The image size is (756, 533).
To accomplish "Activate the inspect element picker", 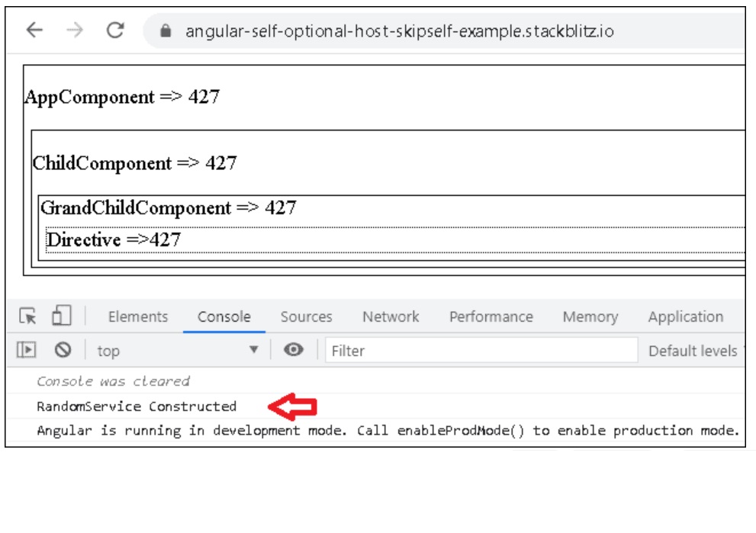I will (x=28, y=316).
